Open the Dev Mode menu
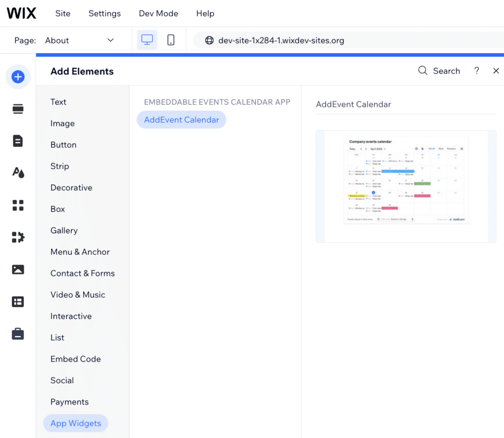This screenshot has height=438, width=504. [158, 13]
